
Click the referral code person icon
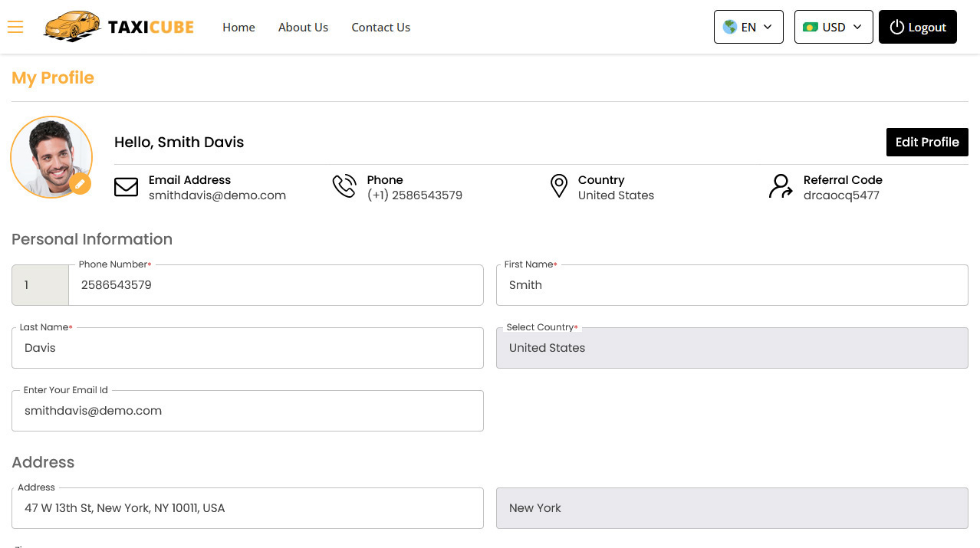click(781, 186)
